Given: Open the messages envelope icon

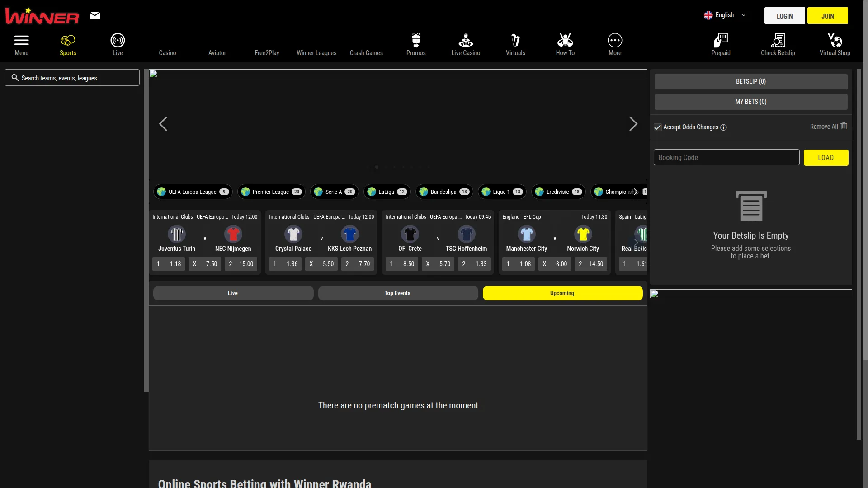Looking at the screenshot, I should coord(94,16).
